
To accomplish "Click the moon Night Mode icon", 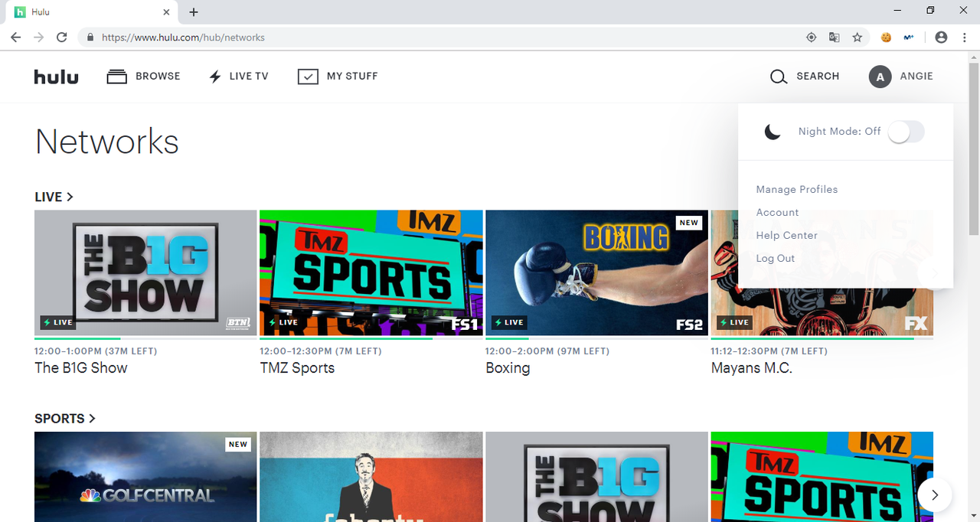I will click(x=773, y=132).
